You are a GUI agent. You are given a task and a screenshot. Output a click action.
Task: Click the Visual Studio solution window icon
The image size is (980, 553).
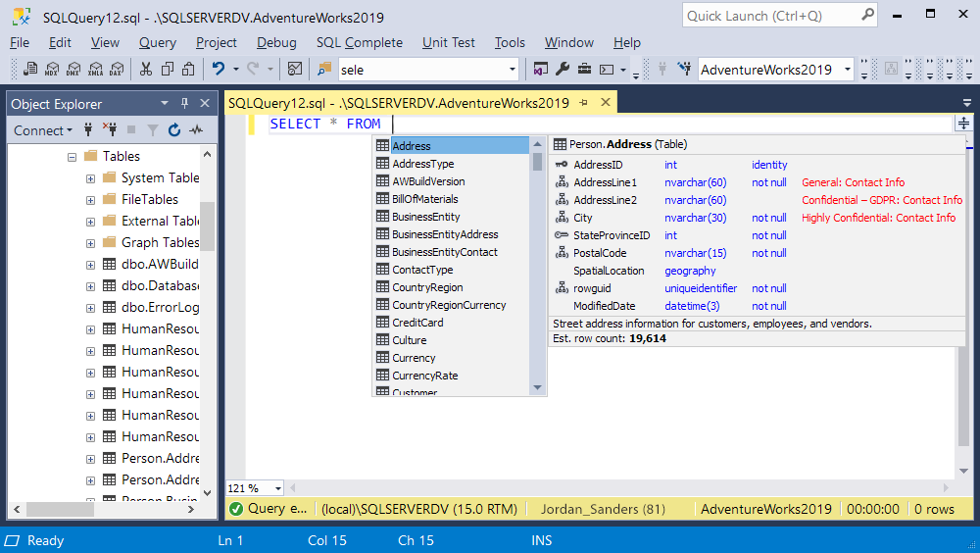coord(541,69)
